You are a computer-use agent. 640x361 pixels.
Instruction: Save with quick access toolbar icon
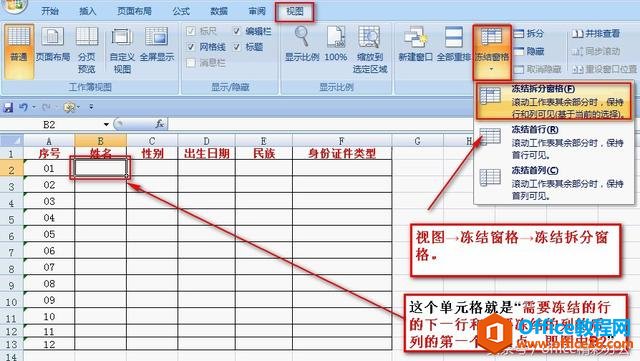8,107
